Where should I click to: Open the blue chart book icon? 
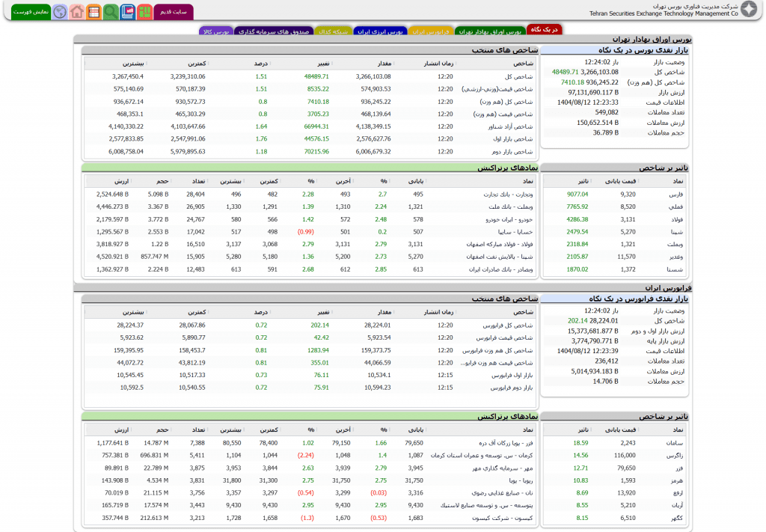coord(127,12)
